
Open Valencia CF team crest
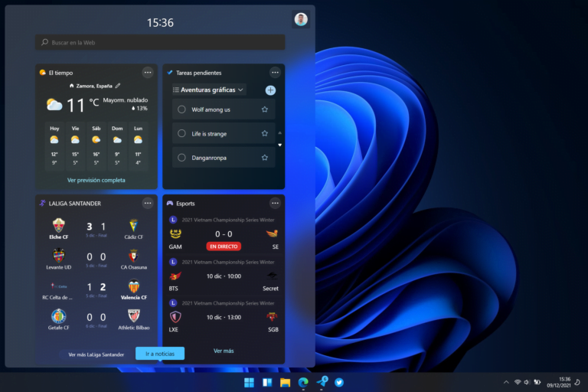point(133,286)
